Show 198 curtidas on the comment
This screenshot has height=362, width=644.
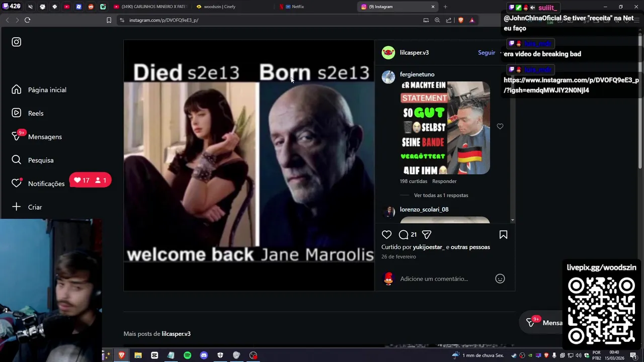tap(414, 181)
